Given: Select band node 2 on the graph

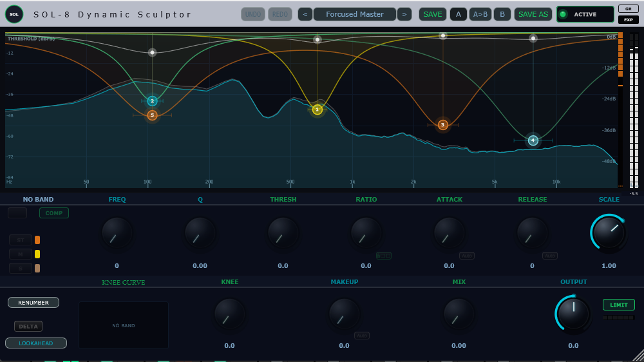Looking at the screenshot, I should point(153,101).
